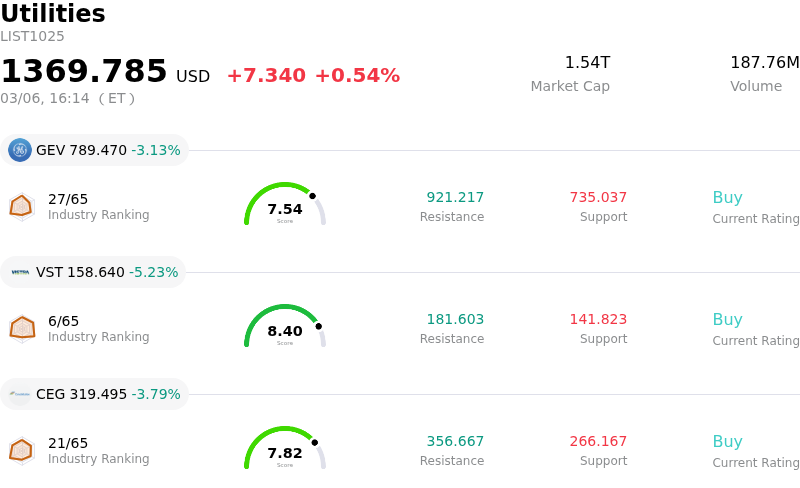Screen dimensions: 800x488
Task: Click the GEV company logo icon
Action: pyautogui.click(x=20, y=150)
